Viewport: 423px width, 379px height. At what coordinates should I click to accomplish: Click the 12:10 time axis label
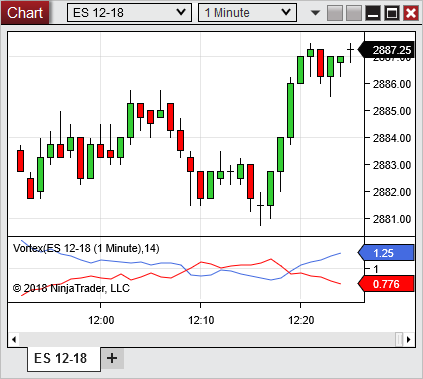pos(201,320)
